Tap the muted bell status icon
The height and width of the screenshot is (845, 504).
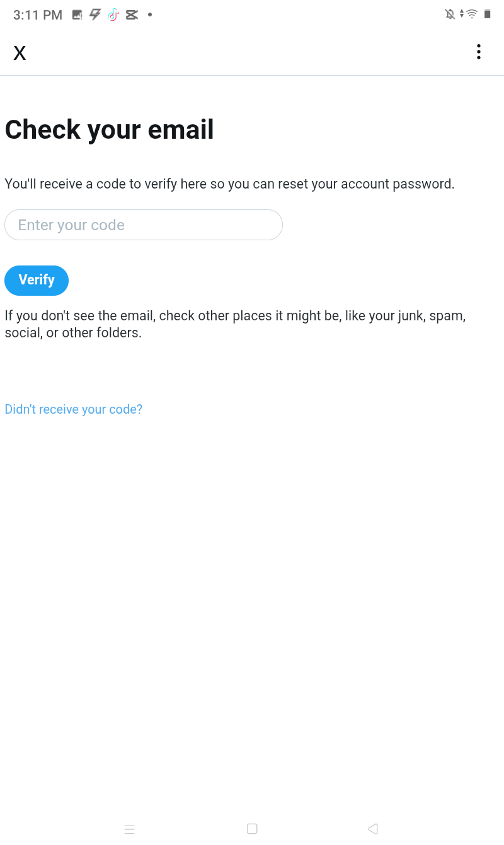pyautogui.click(x=450, y=14)
